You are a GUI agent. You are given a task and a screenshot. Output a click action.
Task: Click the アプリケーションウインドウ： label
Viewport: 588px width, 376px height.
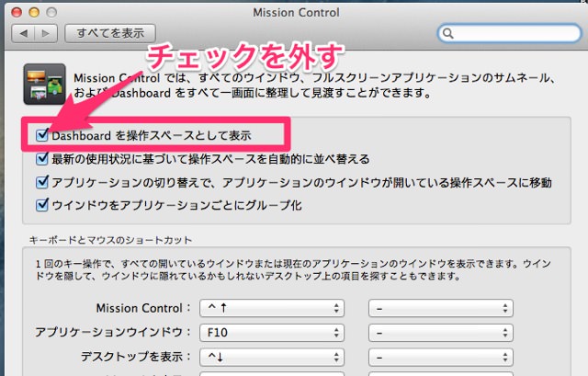pyautogui.click(x=112, y=333)
